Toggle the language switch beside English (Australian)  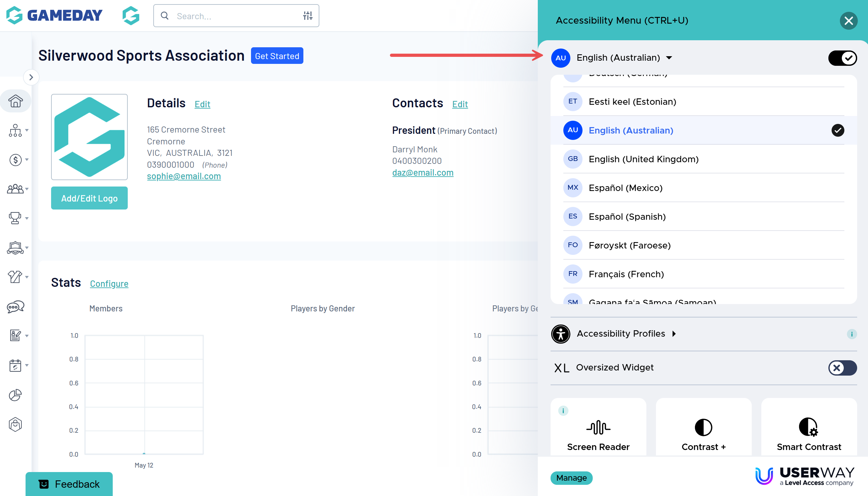pos(842,58)
